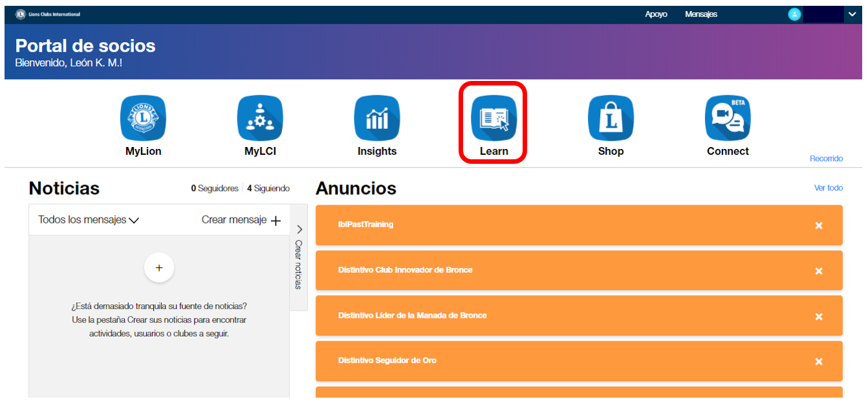
Task: Launch the Insights chart icon
Action: point(377,118)
